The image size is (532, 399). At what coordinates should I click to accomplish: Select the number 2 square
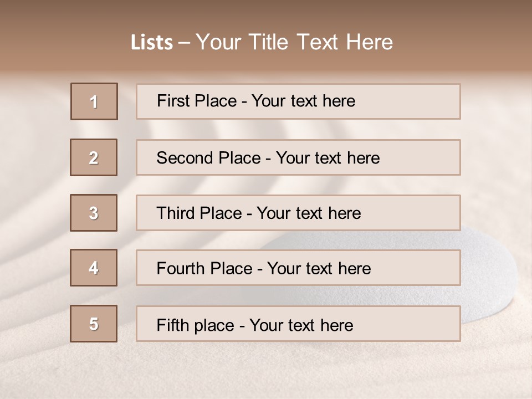pos(94,157)
